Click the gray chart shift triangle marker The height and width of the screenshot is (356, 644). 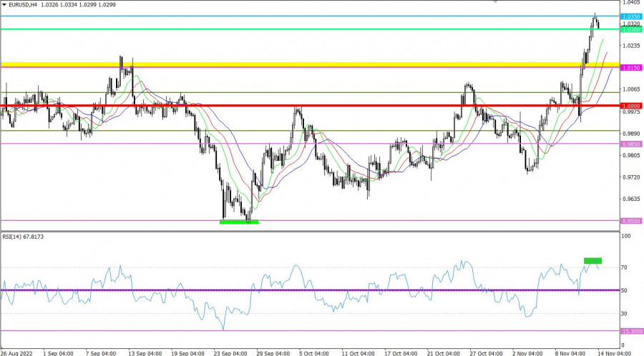click(x=495, y=2)
